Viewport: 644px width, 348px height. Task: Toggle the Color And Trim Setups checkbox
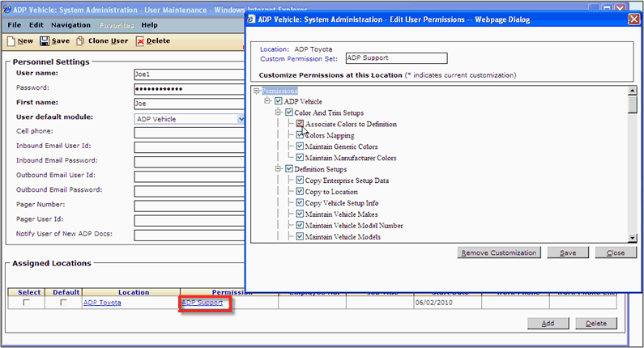289,112
